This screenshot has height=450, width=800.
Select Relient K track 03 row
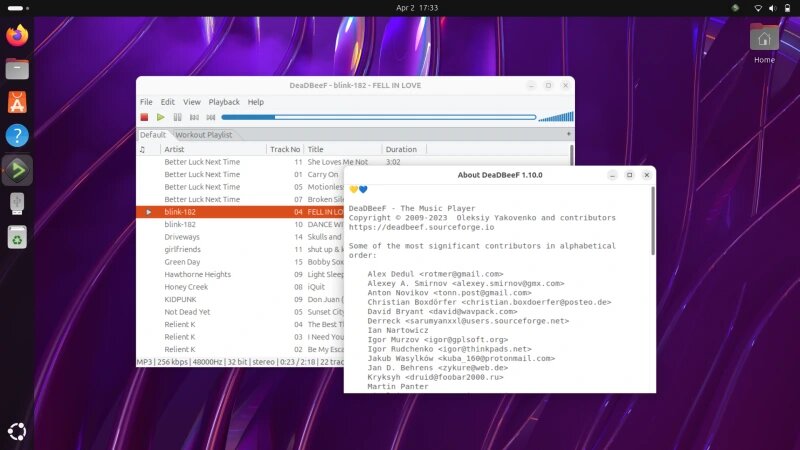240,337
